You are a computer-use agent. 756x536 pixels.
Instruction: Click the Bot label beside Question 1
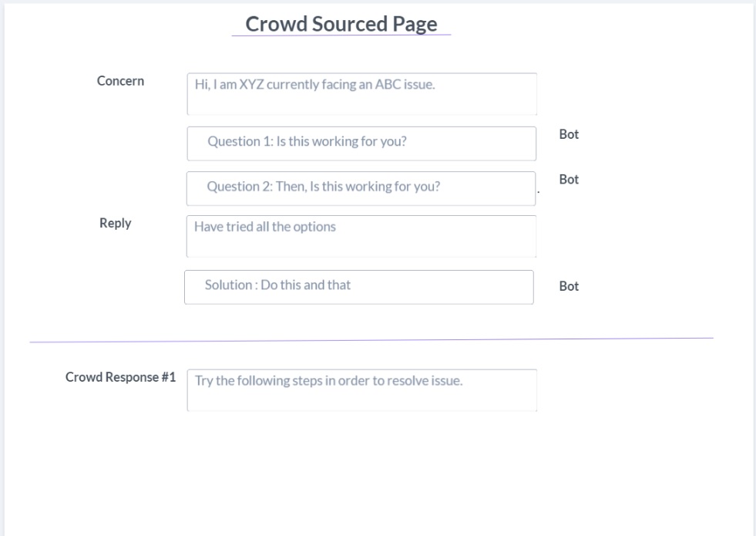click(569, 134)
